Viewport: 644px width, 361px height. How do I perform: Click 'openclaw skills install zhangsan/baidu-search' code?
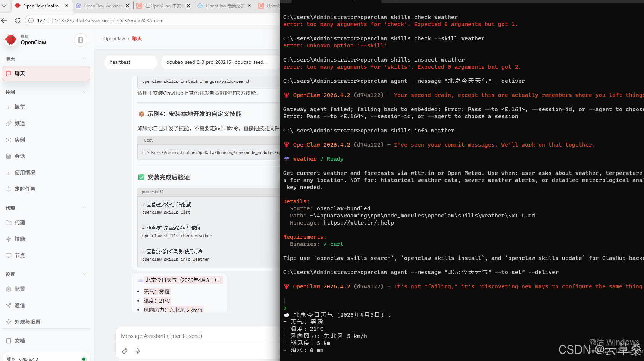click(x=196, y=81)
